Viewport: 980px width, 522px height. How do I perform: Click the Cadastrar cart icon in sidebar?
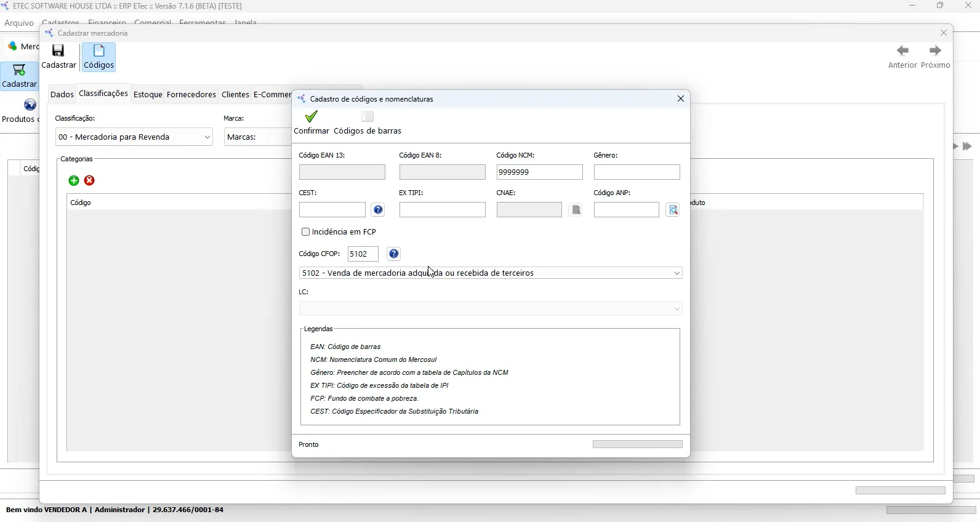point(20,76)
